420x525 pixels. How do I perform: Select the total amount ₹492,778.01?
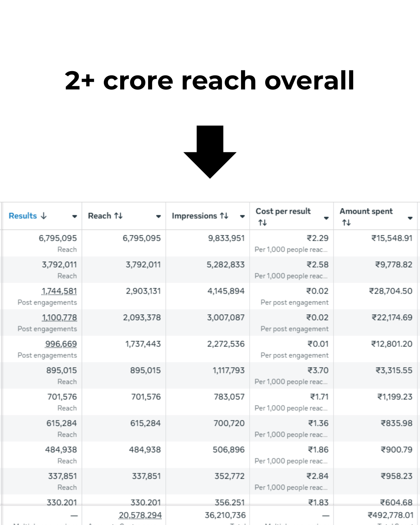(x=390, y=515)
